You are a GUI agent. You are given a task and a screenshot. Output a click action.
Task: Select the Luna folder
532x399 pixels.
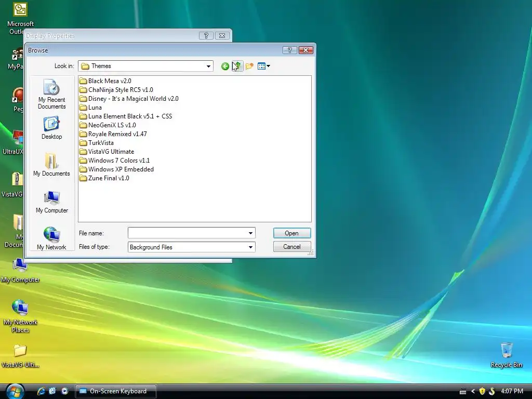[x=90, y=107]
